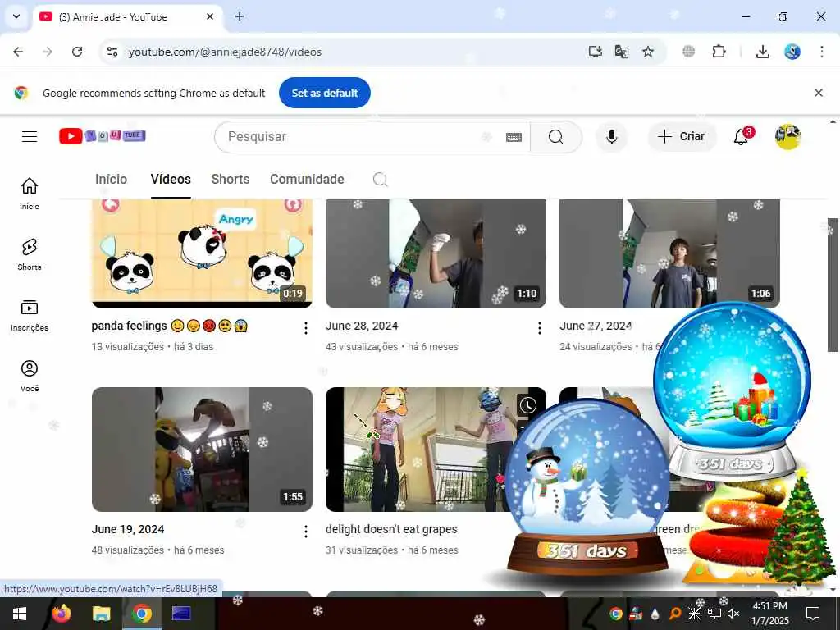
Task: Click Chrome icon in taskbar
Action: click(x=141, y=614)
